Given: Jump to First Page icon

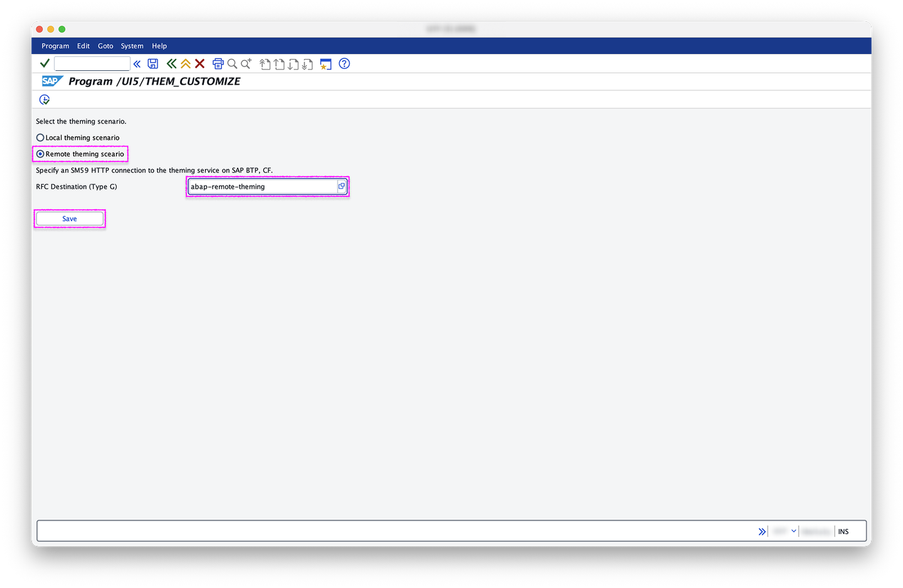Looking at the screenshot, I should (265, 64).
